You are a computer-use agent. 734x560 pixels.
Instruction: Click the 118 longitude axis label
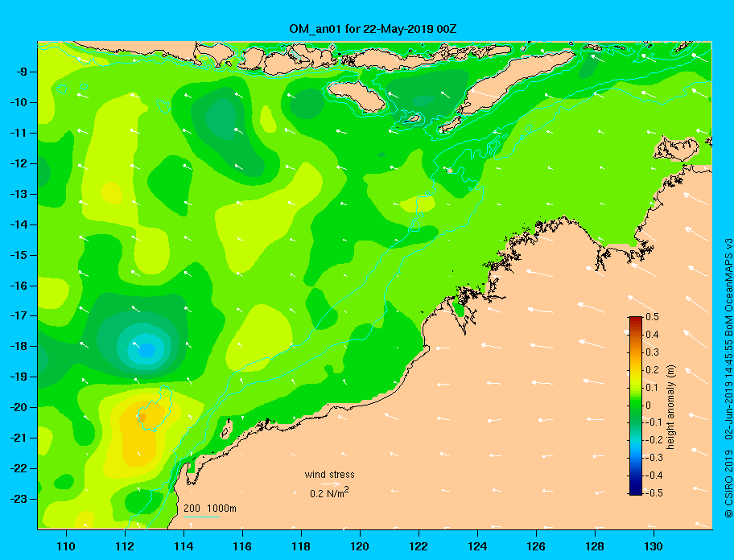[x=301, y=546]
